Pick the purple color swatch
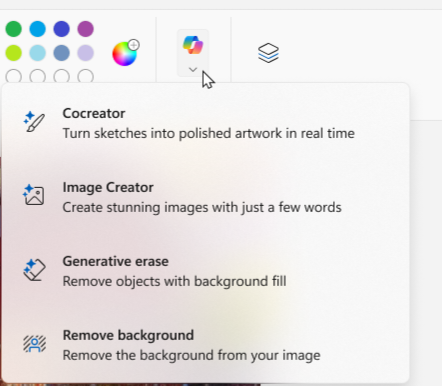This screenshot has width=442, height=386. click(x=86, y=29)
